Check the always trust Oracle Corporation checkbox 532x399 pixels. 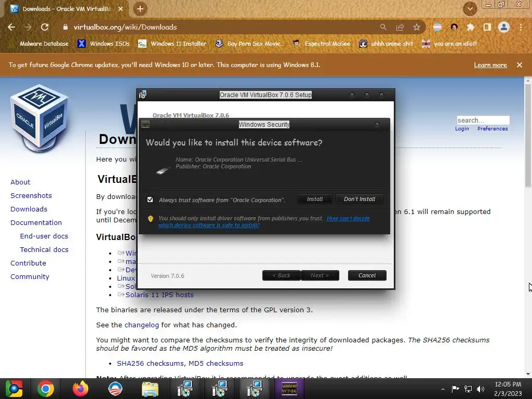[150, 199]
